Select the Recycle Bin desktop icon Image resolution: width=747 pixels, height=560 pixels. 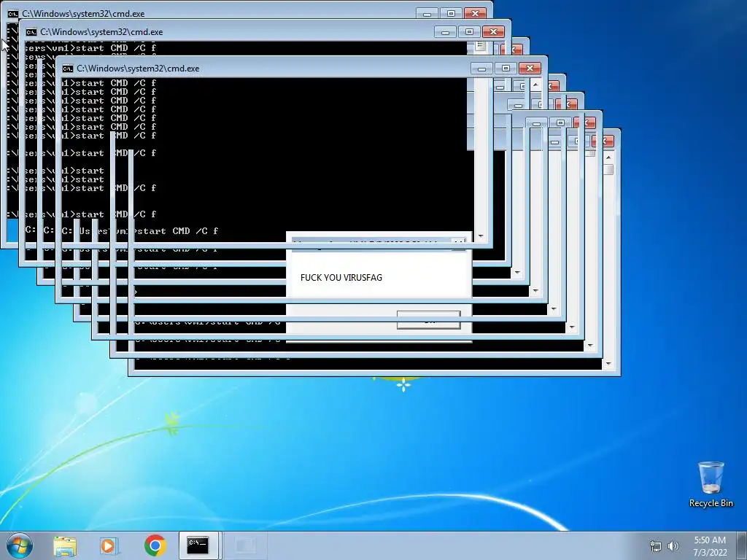coord(711,484)
